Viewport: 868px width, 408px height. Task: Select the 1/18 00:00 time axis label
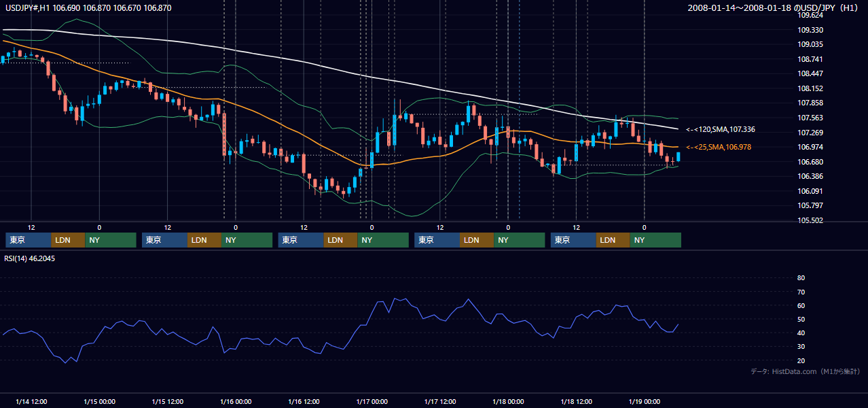(x=508, y=401)
